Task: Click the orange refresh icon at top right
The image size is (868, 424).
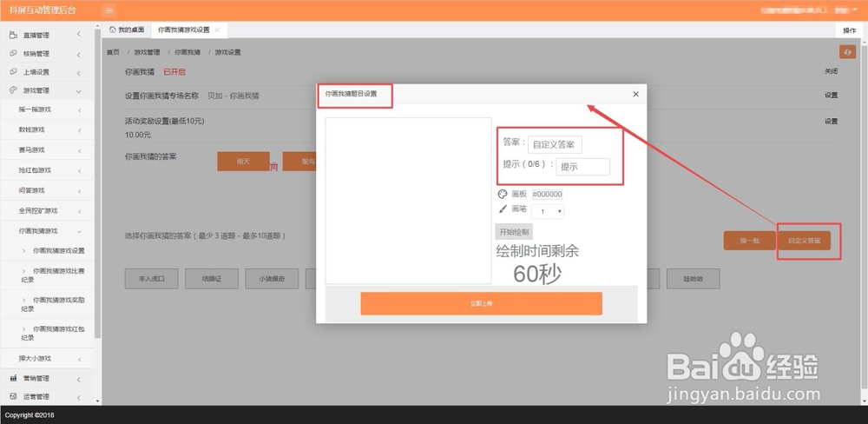Action: pyautogui.click(x=847, y=52)
